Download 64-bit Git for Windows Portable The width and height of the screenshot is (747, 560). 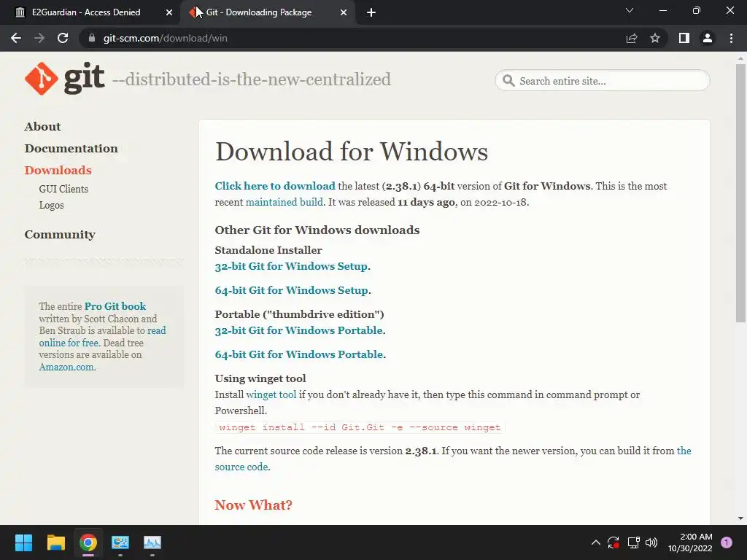[x=298, y=355]
